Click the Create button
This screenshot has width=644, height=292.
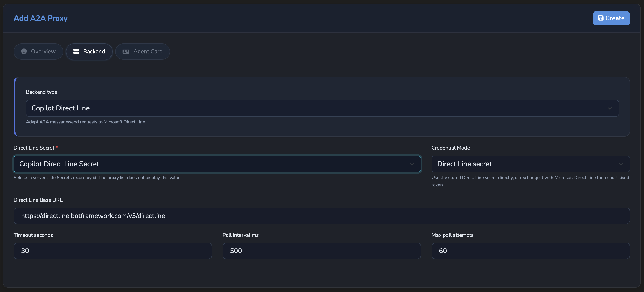(611, 18)
